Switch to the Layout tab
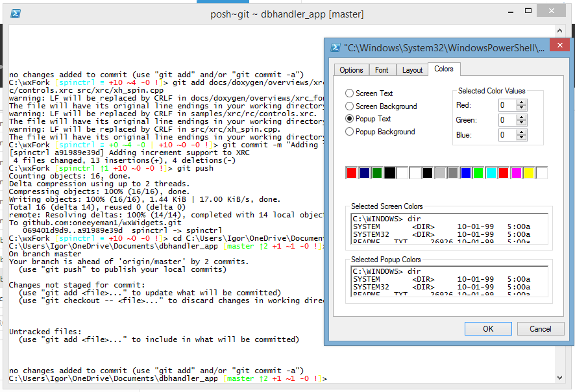 point(412,69)
